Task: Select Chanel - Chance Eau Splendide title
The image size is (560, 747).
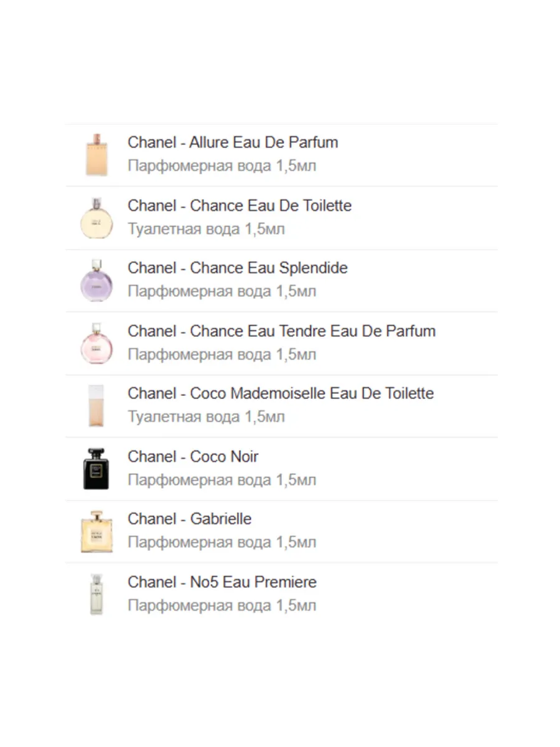Action: (x=238, y=268)
